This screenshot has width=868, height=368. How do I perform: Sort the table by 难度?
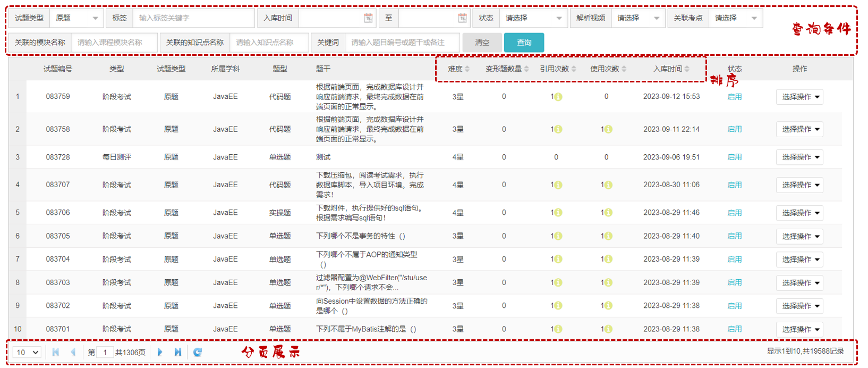pos(458,69)
